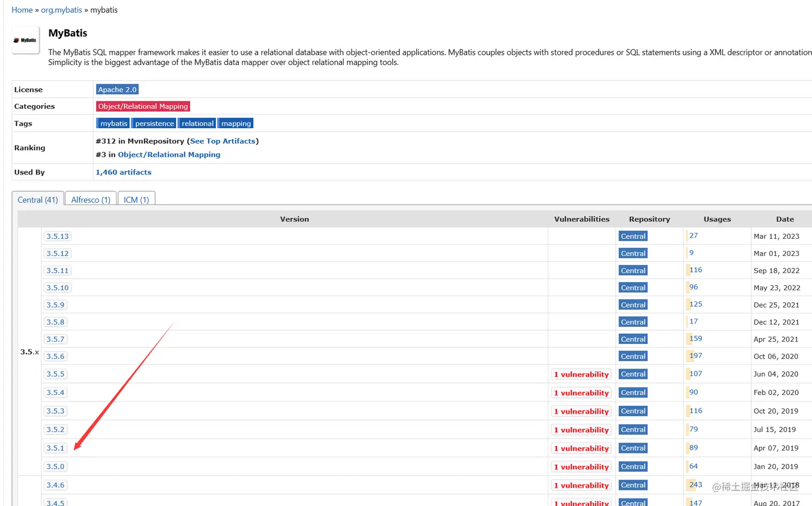Select the persistence tag
812x506 pixels.
155,123
